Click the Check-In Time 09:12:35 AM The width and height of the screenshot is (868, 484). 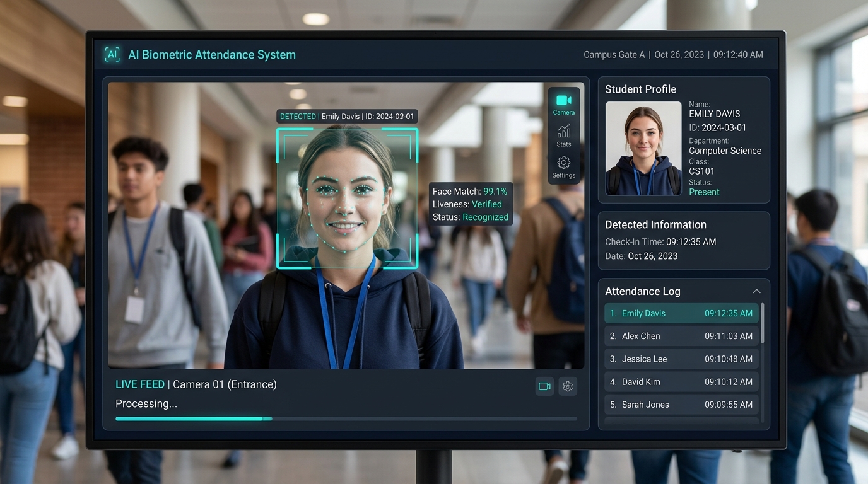(660, 242)
